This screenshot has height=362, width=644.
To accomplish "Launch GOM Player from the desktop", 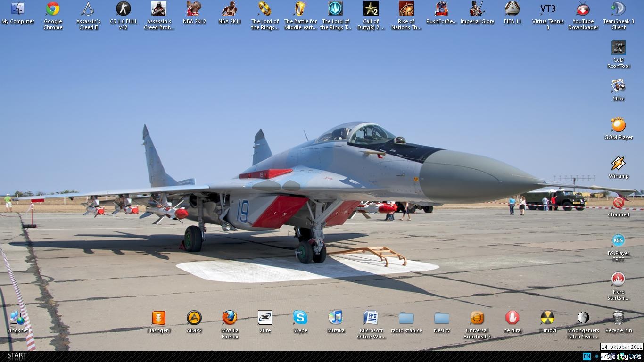I will [x=618, y=125].
